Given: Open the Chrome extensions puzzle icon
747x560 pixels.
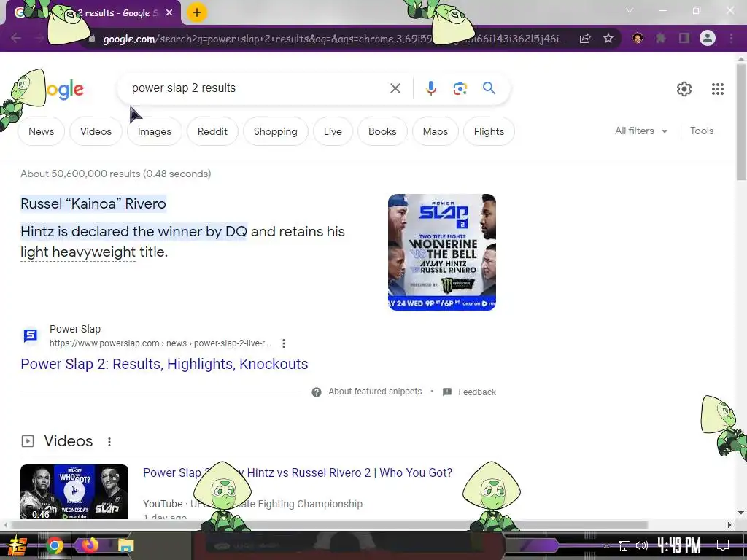Looking at the screenshot, I should (660, 38).
